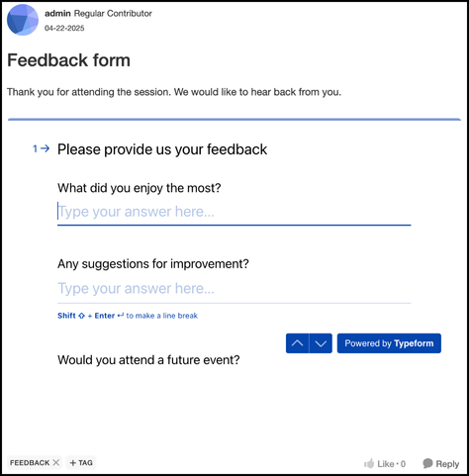Click the suggestions for improvement answer field

click(234, 289)
